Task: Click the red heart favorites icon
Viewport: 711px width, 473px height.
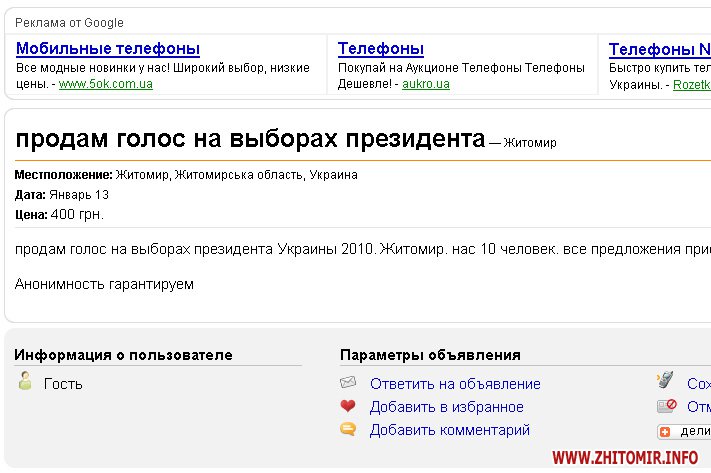Action: pos(348,407)
